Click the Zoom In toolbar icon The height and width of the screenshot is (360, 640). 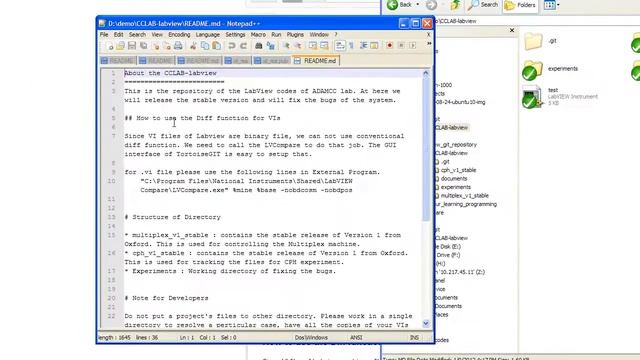click(x=286, y=46)
